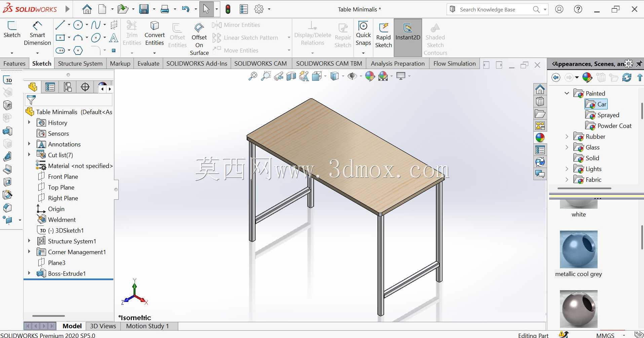Click the Rapid Sketch tool
This screenshot has width=644, height=338.
point(383,35)
